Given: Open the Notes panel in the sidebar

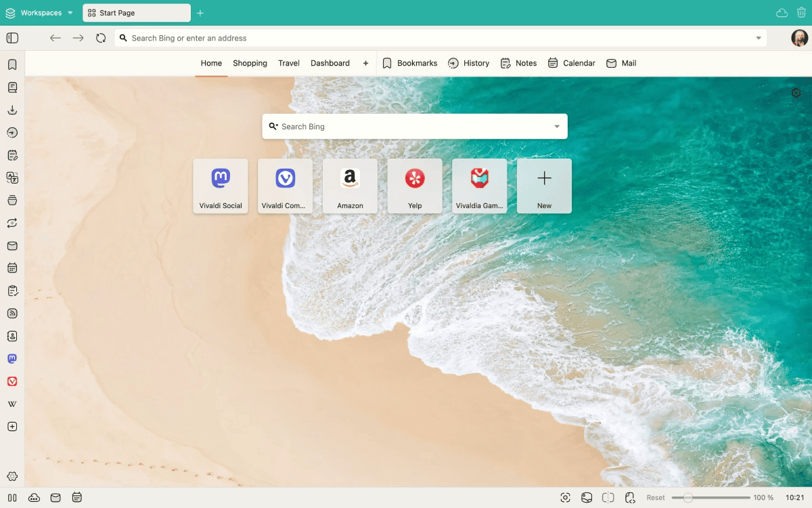Looking at the screenshot, I should coord(12,154).
